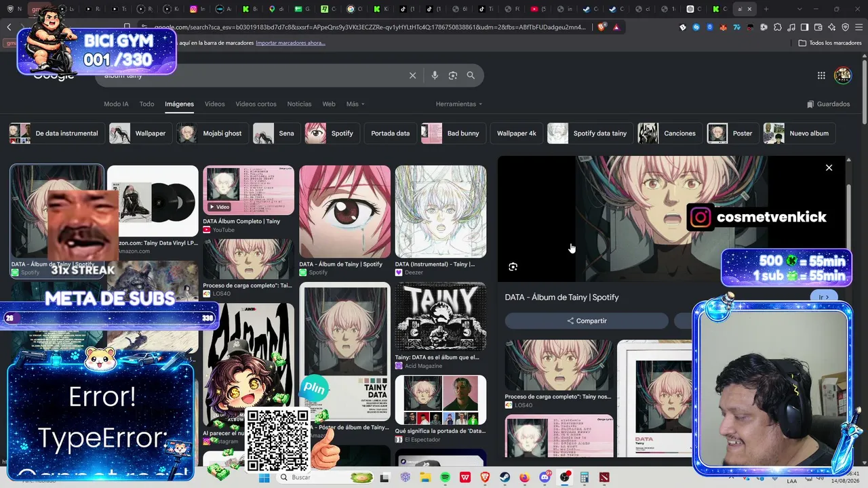Image resolution: width=868 pixels, height=488 pixels.
Task: Open Brave VPN shield icon
Action: (845, 27)
